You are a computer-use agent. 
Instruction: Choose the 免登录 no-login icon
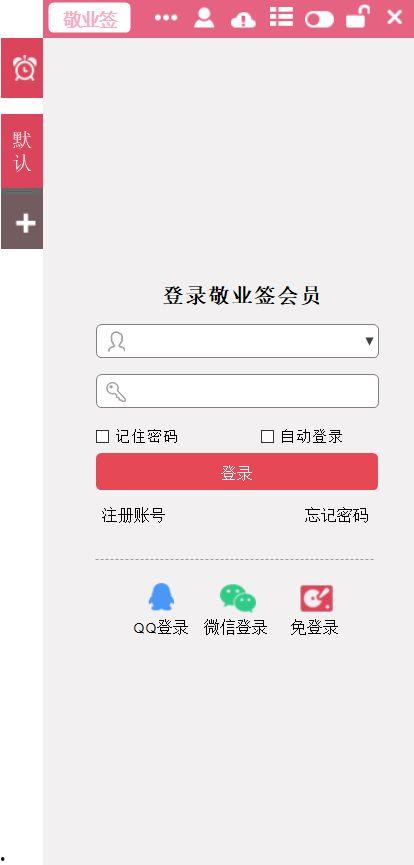316,599
